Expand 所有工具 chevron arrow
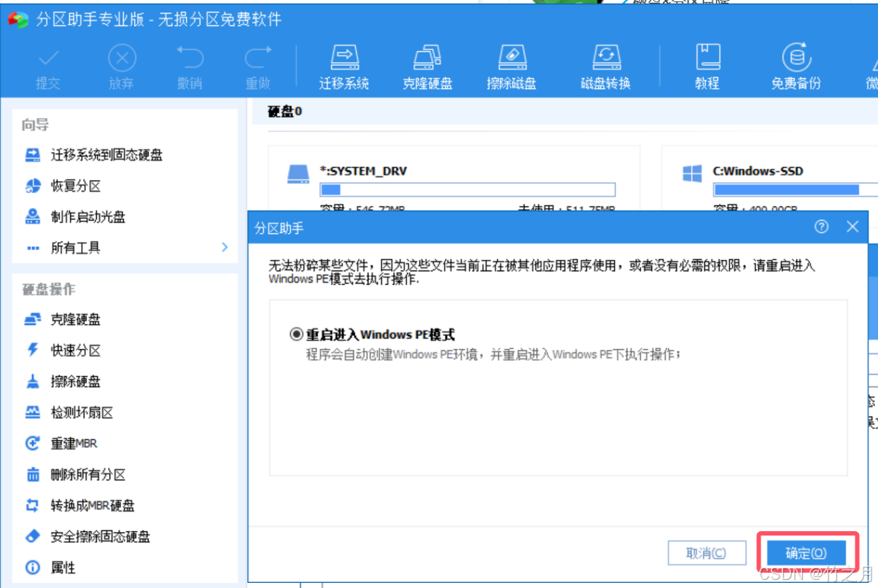 tap(225, 248)
